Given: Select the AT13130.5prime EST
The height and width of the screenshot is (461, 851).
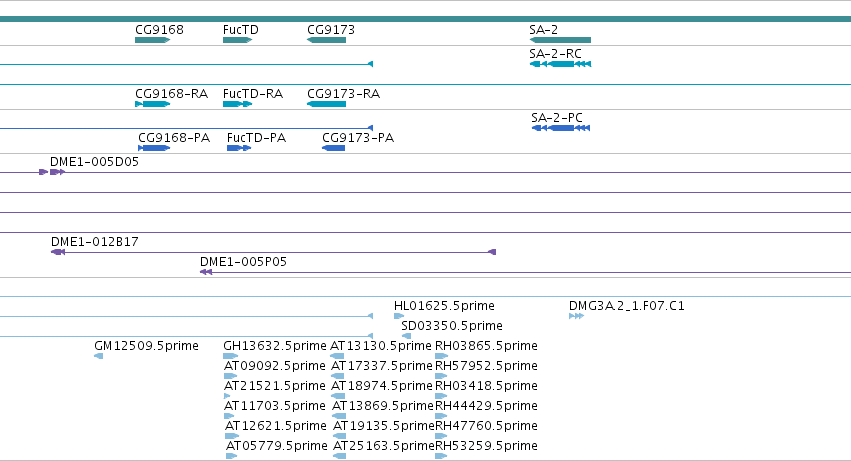Looking at the screenshot, I should (x=338, y=356).
